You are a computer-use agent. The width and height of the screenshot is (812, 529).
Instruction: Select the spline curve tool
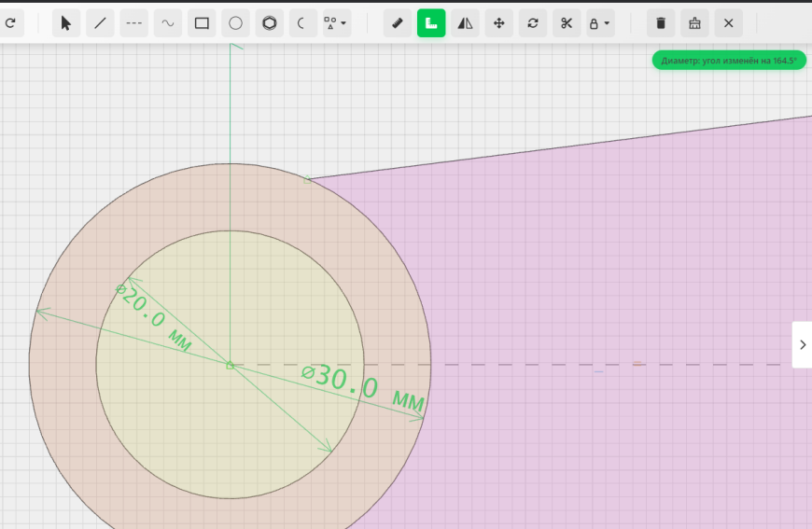pyautogui.click(x=168, y=23)
